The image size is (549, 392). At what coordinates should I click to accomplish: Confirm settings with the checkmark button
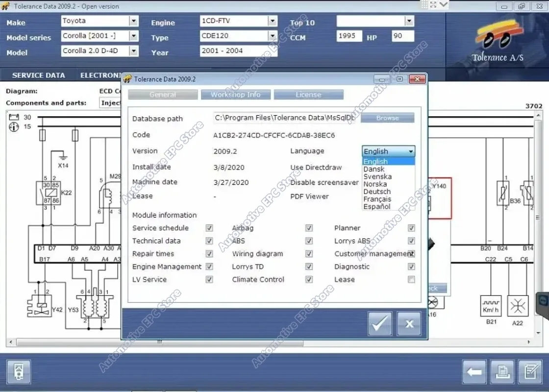pyautogui.click(x=380, y=324)
